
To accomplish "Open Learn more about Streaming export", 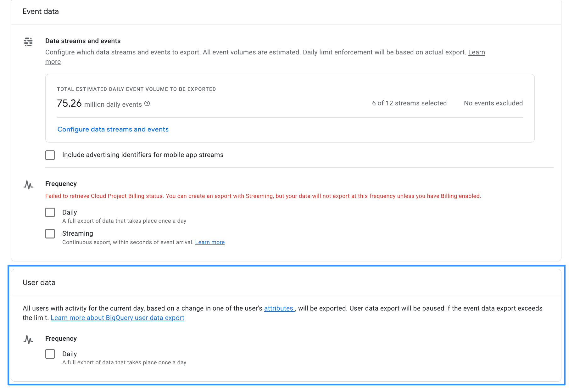I will click(209, 242).
